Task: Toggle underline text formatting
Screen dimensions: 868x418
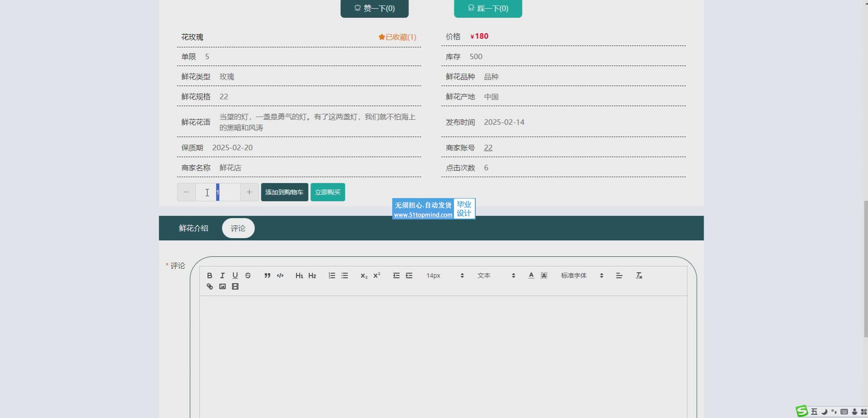Action: coord(235,275)
